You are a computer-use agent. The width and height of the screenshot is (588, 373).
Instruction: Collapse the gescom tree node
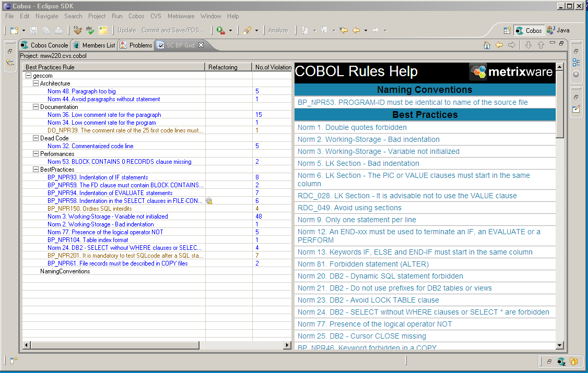[28, 76]
